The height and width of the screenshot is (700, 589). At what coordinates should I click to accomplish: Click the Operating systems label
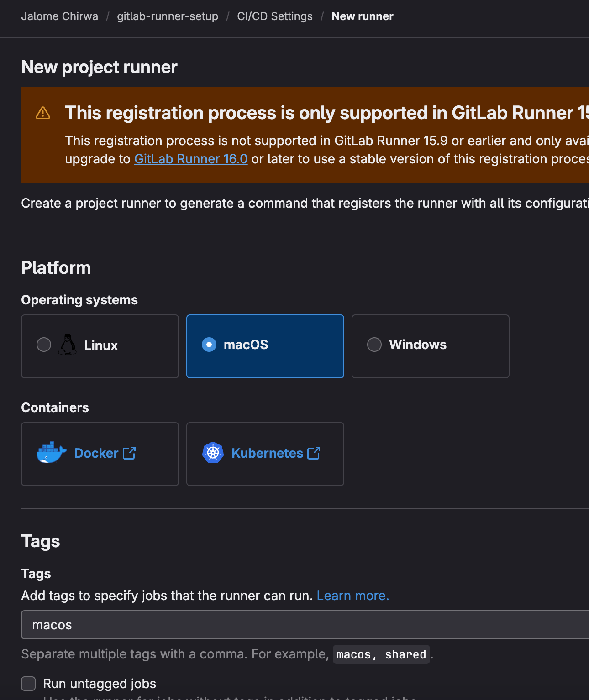click(79, 300)
